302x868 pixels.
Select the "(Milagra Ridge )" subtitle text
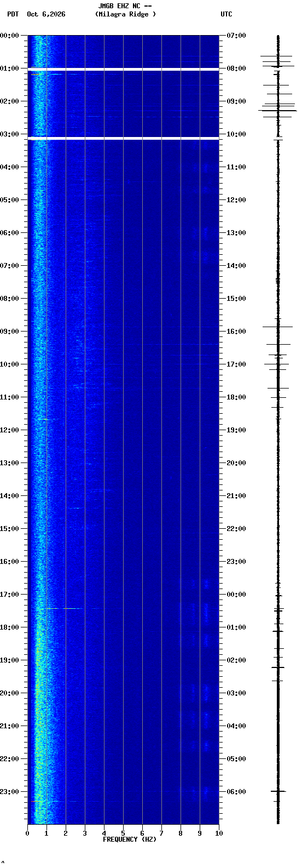pyautogui.click(x=125, y=14)
